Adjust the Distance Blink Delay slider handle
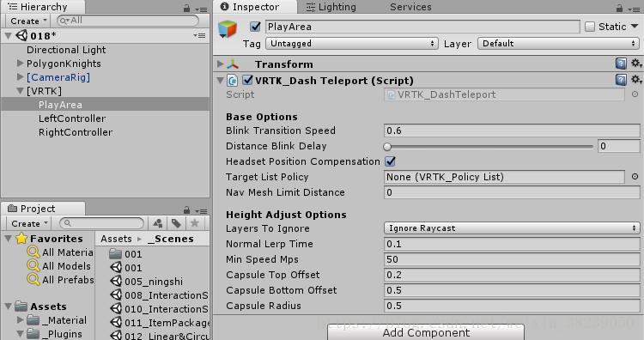The image size is (644, 340). (x=387, y=146)
